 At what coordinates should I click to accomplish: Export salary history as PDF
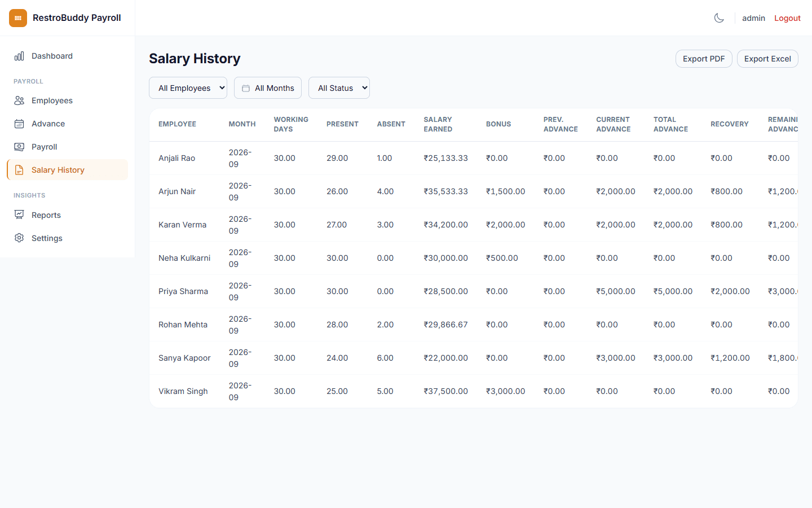pyautogui.click(x=704, y=59)
